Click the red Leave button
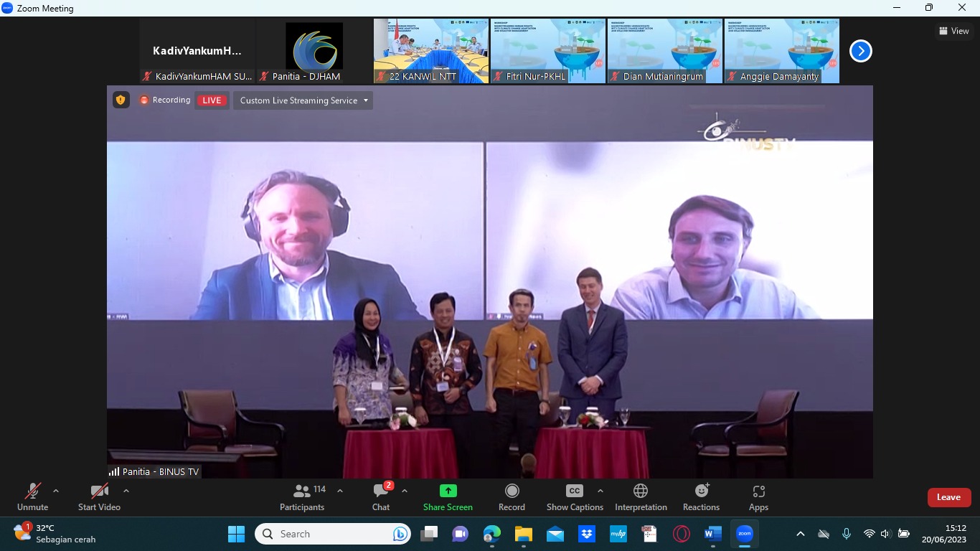Viewport: 980px width, 551px height. [948, 497]
